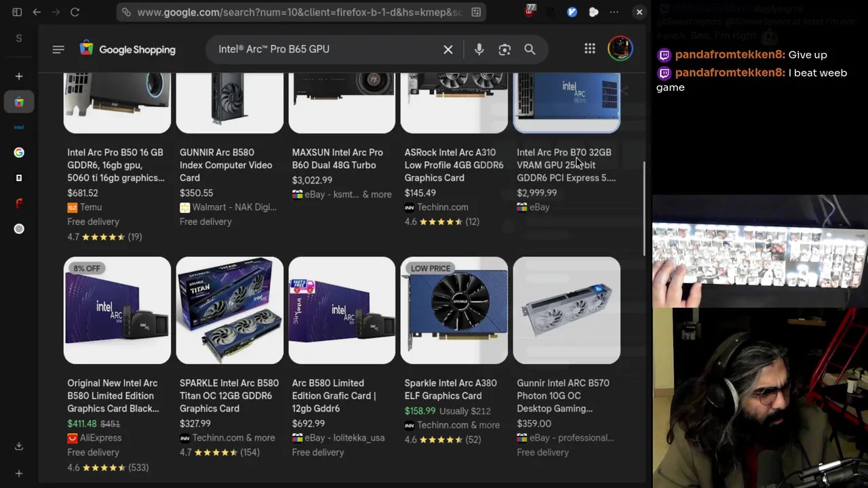
Task: Open ASRock Intel Arc A310 Low Profile listing
Action: 454,165
